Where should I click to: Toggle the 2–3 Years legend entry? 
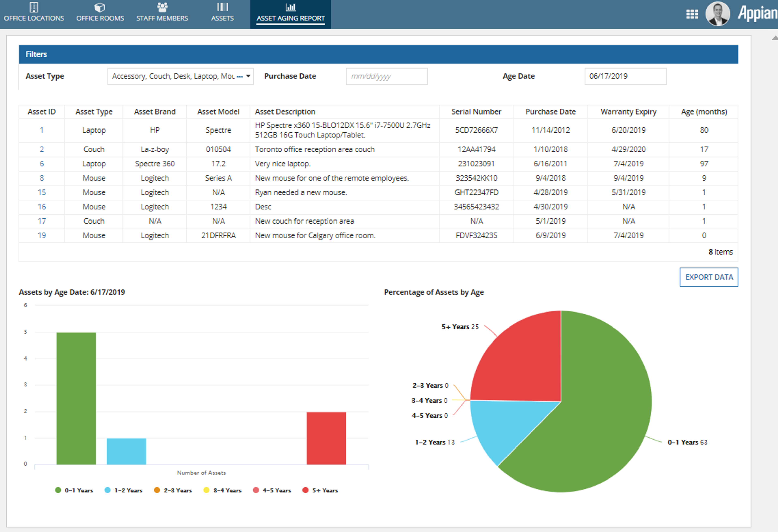(x=173, y=490)
